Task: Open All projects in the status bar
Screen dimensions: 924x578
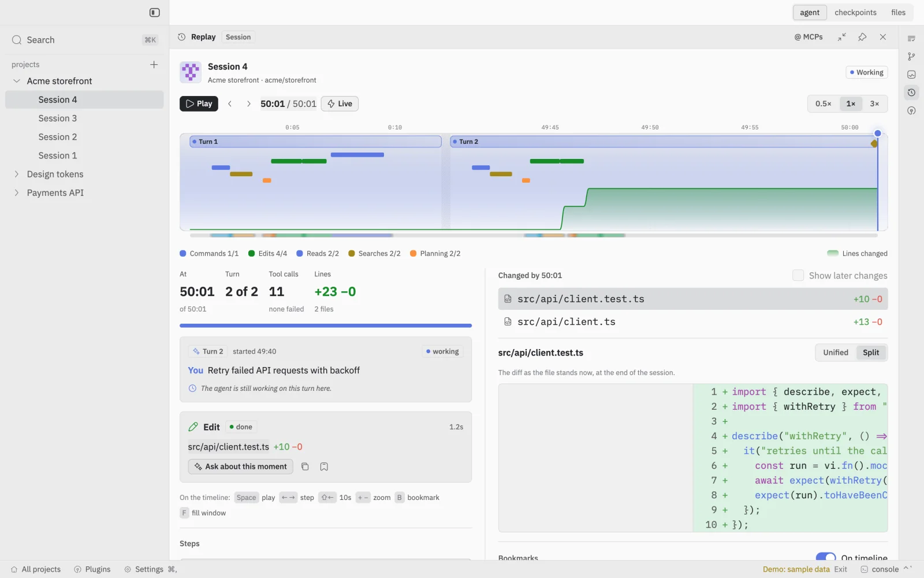Action: (36, 569)
